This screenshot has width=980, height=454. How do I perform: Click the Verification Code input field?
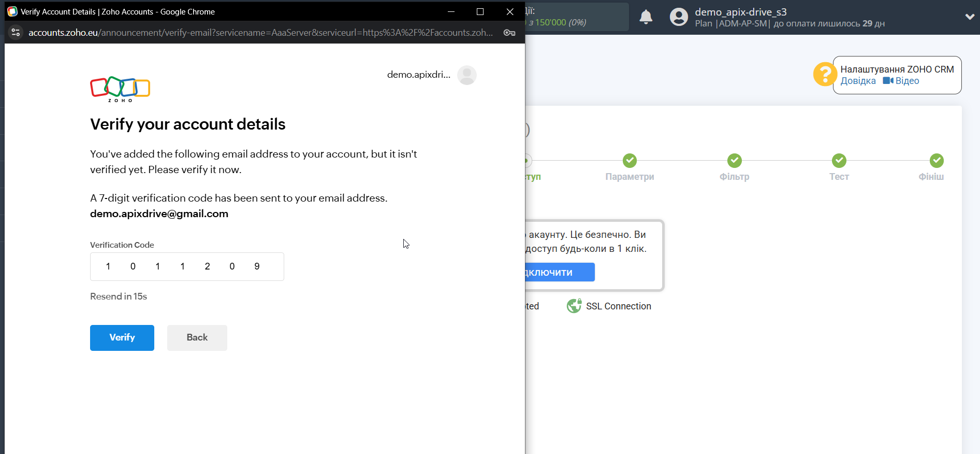pos(187,267)
